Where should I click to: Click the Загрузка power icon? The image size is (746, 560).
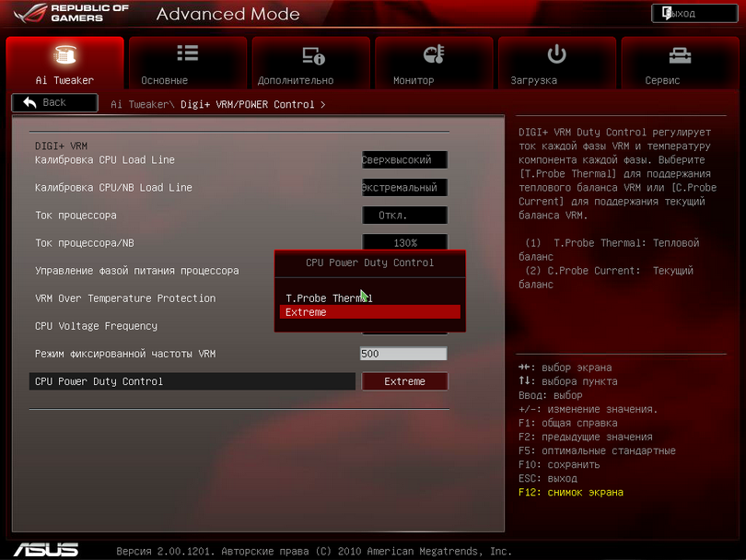tap(556, 55)
